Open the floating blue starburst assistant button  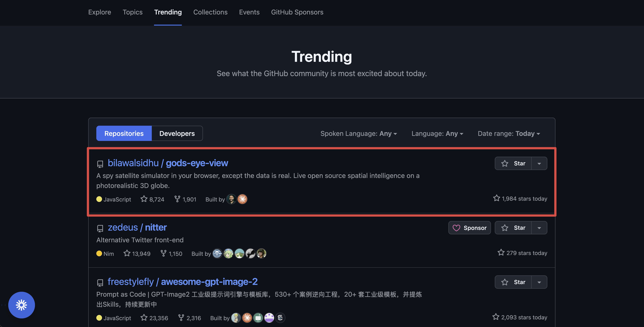coord(21,305)
